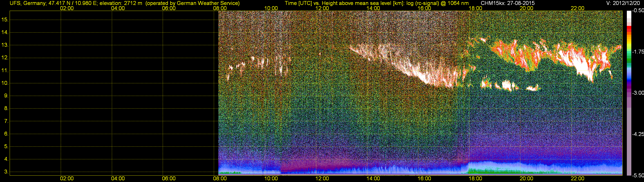Click the '10:00' label on the bottom time axis

tap(271, 179)
